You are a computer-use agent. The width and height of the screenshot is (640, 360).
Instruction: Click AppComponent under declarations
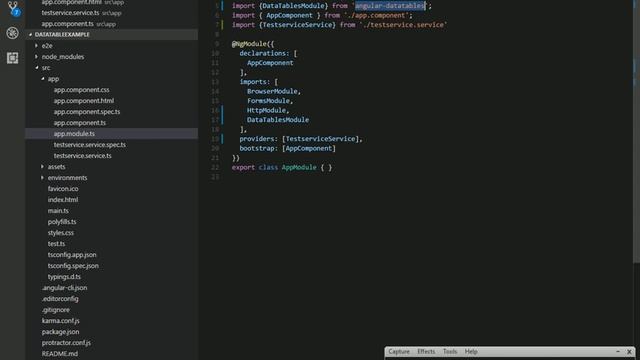pos(270,63)
